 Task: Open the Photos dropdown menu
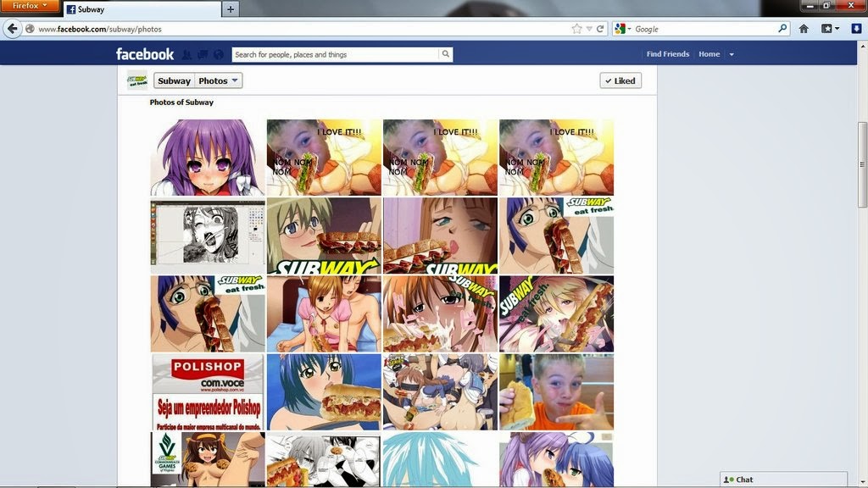(x=218, y=80)
